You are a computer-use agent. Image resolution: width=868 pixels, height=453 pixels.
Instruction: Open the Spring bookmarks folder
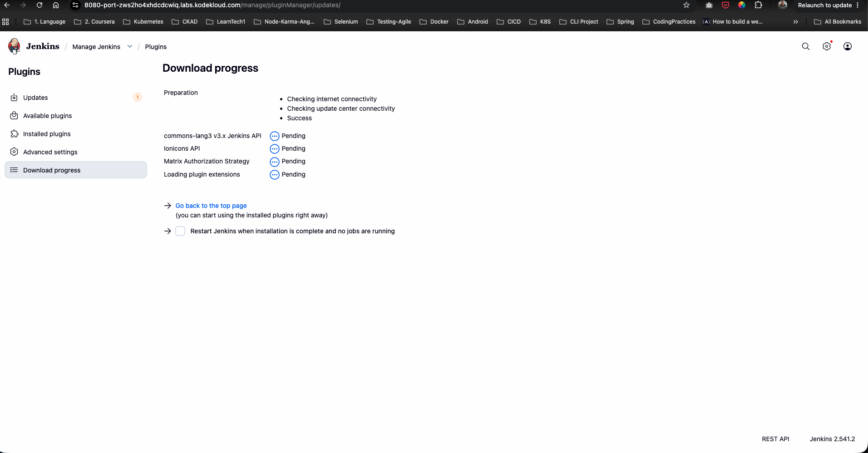point(620,22)
